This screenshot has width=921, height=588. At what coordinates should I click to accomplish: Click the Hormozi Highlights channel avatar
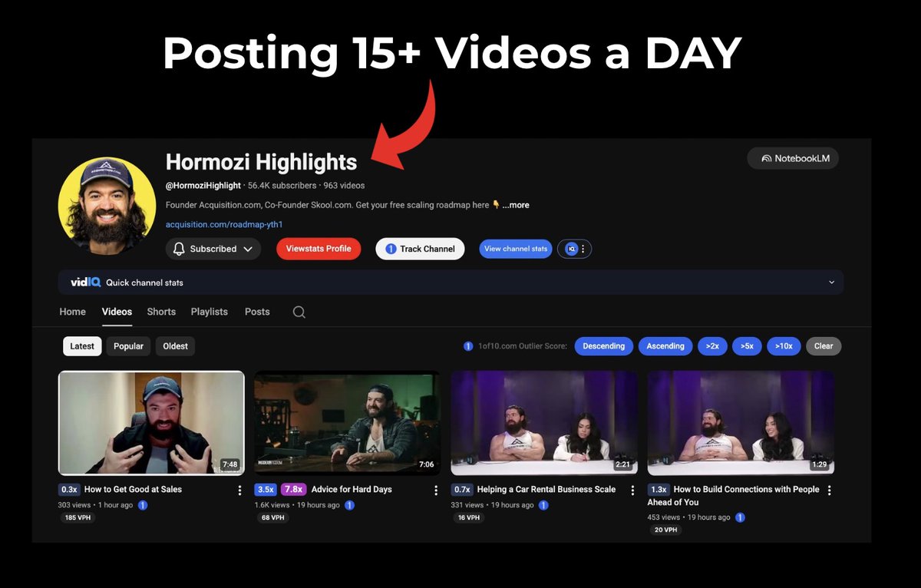[x=107, y=206]
